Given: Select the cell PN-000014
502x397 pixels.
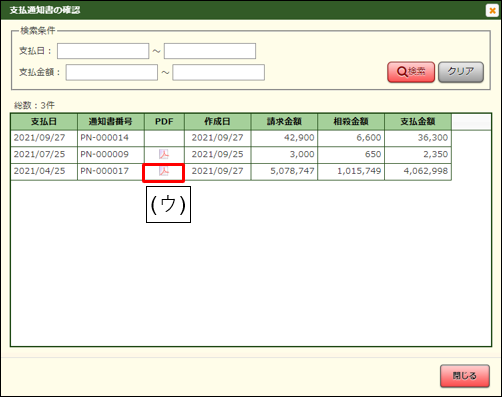Looking at the screenshot, I should pyautogui.click(x=111, y=138).
